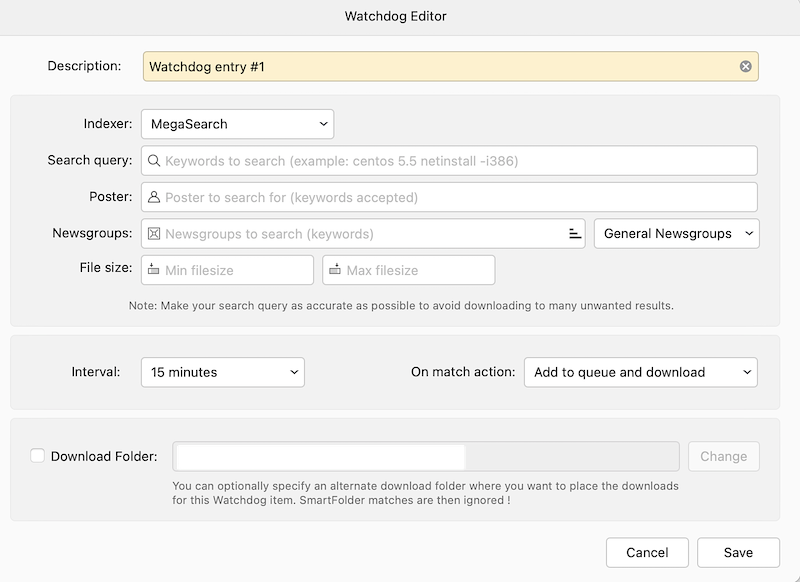Enable the Download Folder checkbox
This screenshot has height=582, width=800.
(x=37, y=456)
